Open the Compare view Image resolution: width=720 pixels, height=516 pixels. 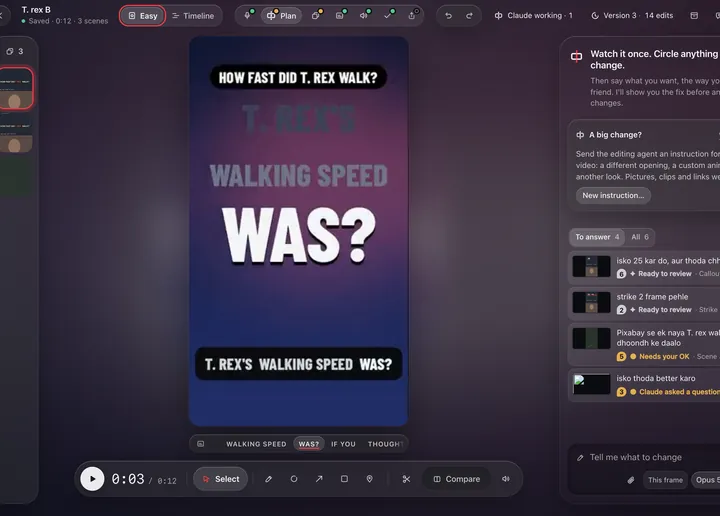pyautogui.click(x=456, y=479)
